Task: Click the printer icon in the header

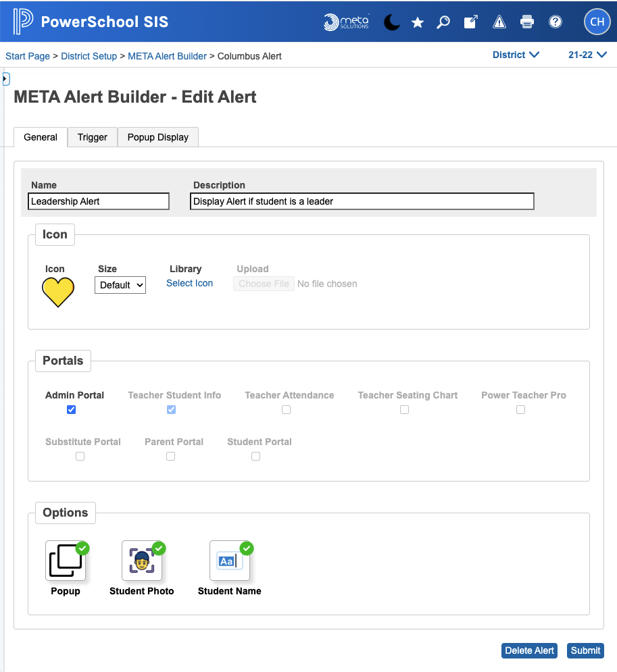Action: pos(526,22)
